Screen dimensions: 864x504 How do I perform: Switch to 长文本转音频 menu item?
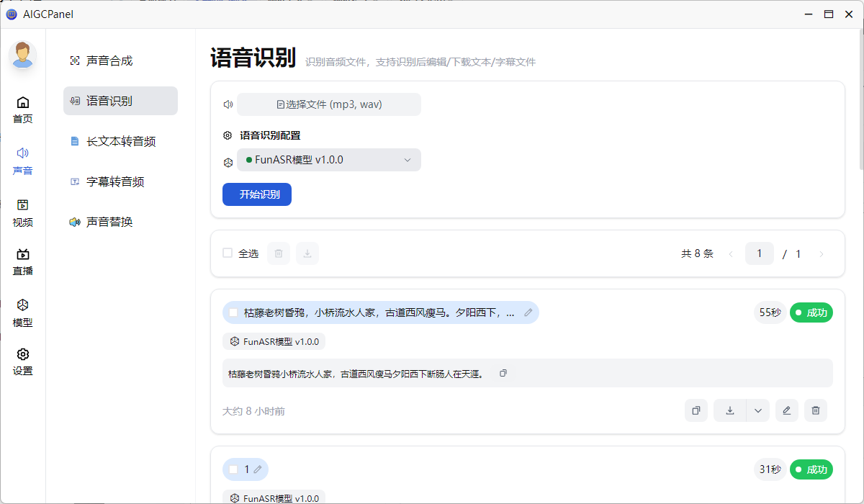click(120, 141)
